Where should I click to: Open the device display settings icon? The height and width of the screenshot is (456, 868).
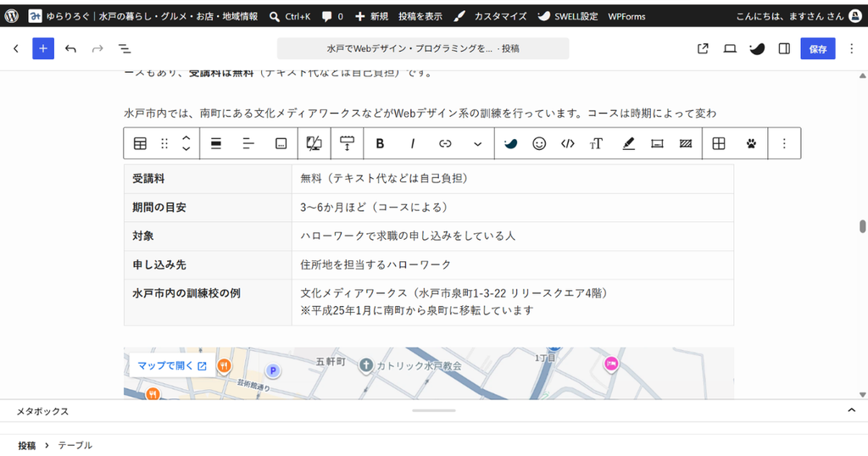point(314,143)
